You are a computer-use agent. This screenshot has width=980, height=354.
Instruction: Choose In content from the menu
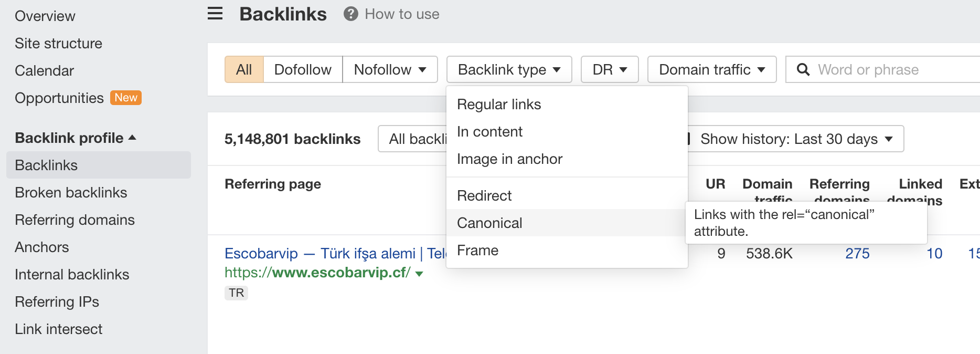(567, 131)
